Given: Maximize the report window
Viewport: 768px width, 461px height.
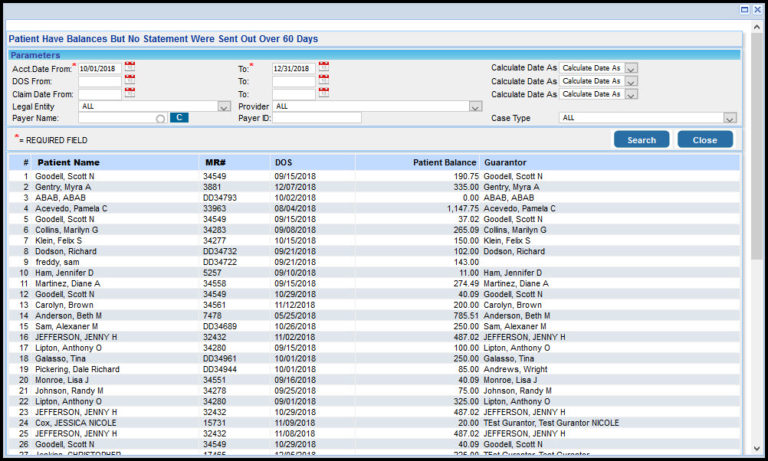Looking at the screenshot, I should (x=744, y=9).
